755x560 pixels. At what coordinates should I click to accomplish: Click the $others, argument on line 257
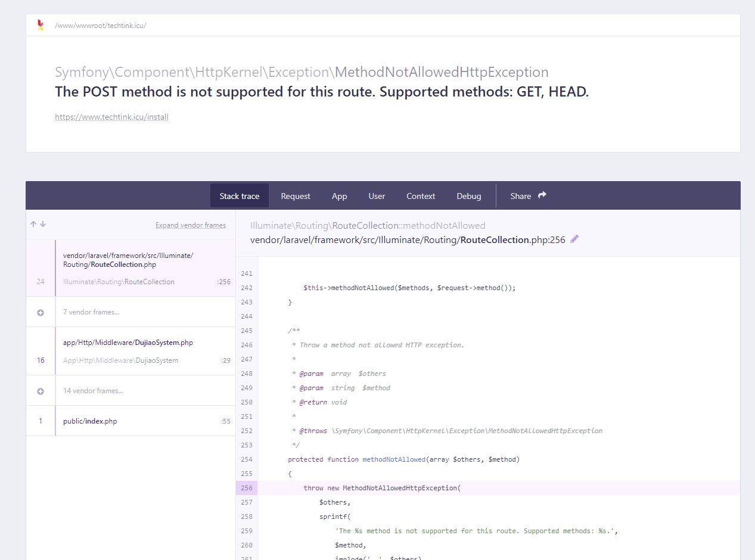pyautogui.click(x=335, y=502)
